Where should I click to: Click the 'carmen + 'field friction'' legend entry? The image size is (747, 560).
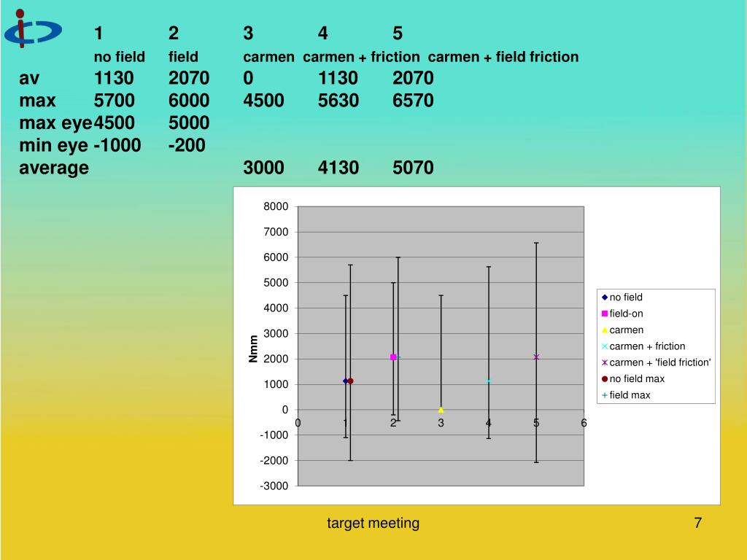tap(656, 362)
